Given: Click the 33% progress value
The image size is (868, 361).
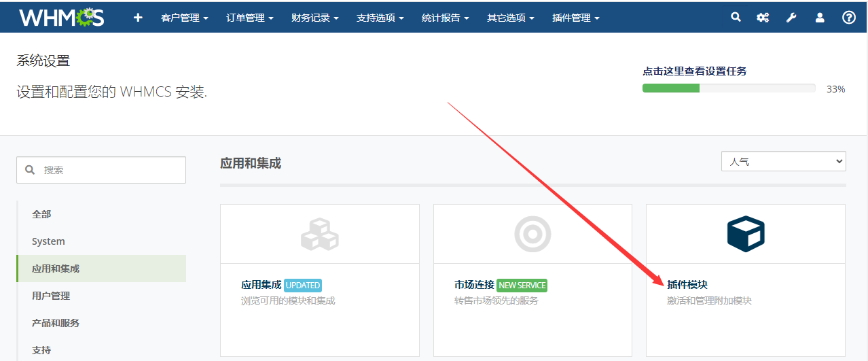Looking at the screenshot, I should pos(836,89).
